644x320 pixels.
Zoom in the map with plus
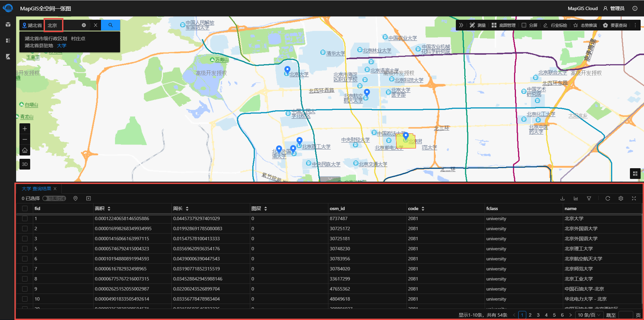tap(25, 129)
